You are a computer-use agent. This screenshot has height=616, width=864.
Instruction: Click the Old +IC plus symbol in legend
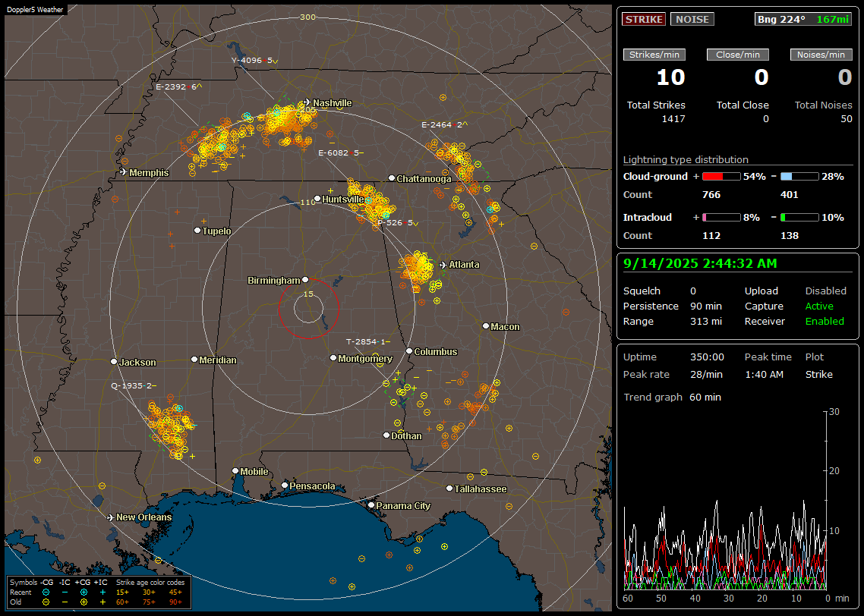(x=102, y=602)
